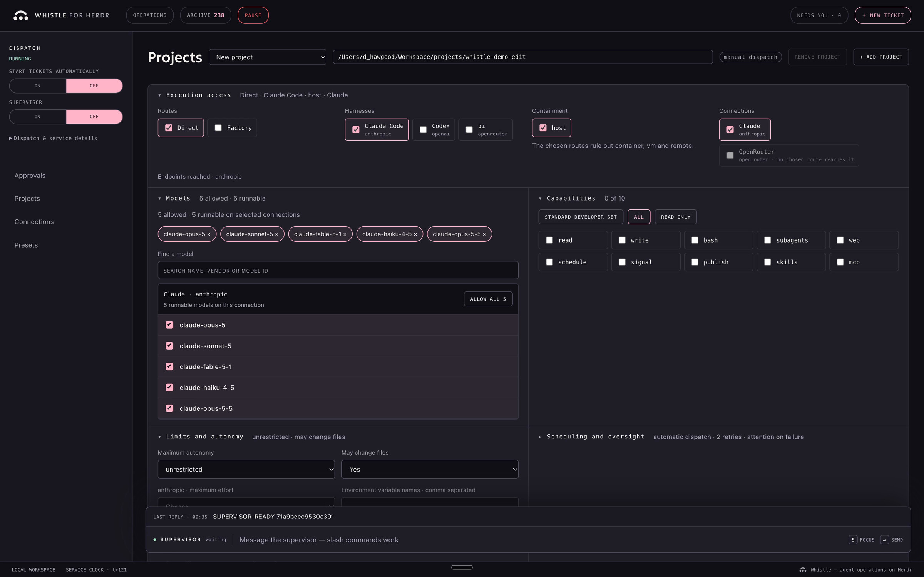This screenshot has width=924, height=577.
Task: Remove the claude-fable-5-1 chip via its x
Action: 345,234
